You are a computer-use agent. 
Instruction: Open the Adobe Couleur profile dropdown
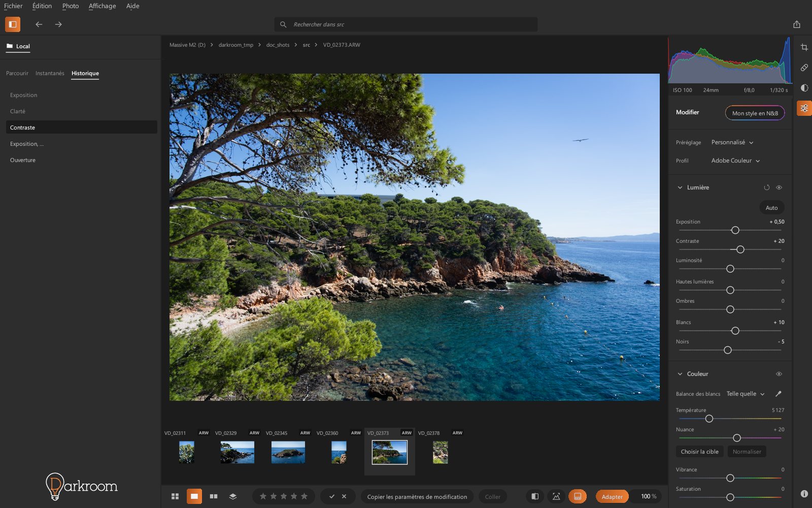(735, 161)
